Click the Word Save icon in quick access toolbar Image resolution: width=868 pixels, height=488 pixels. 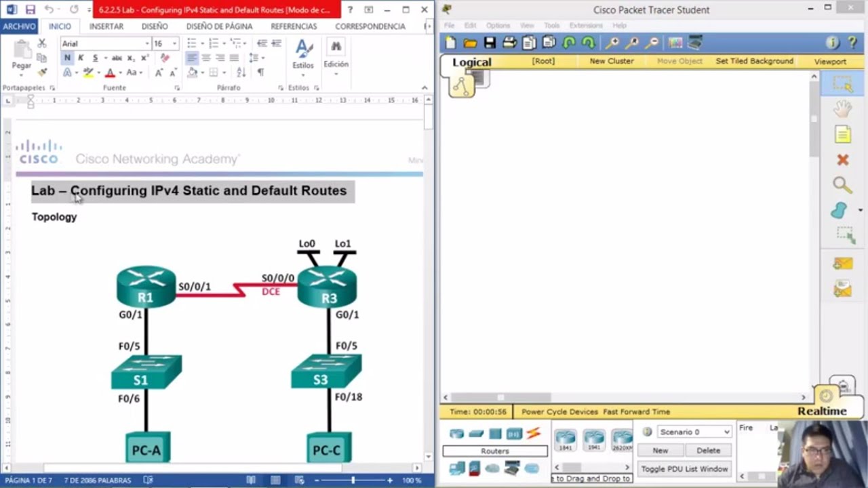(x=30, y=9)
